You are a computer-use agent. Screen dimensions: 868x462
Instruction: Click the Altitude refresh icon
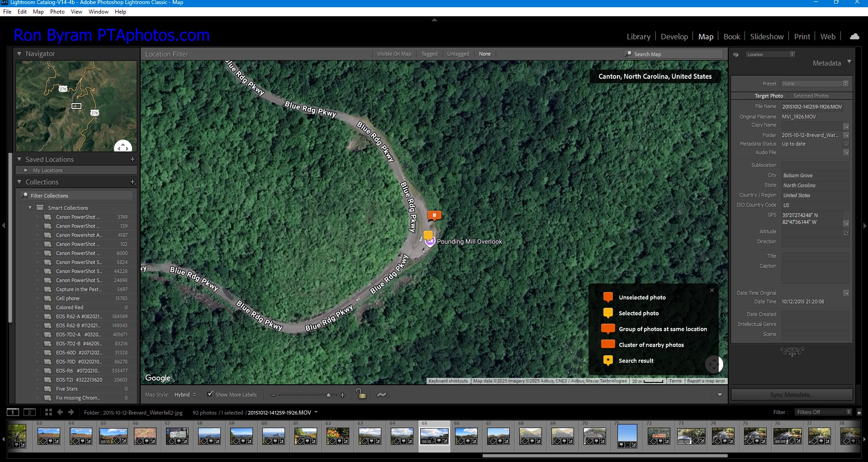[846, 233]
